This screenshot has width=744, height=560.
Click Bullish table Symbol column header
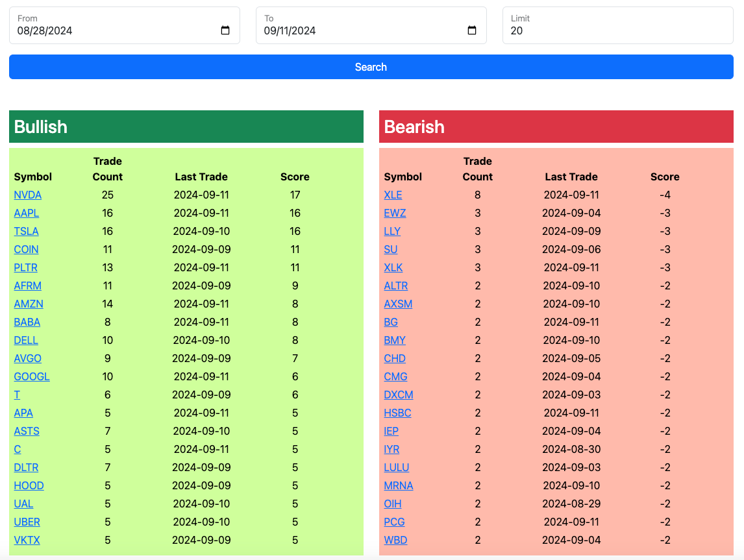32,177
